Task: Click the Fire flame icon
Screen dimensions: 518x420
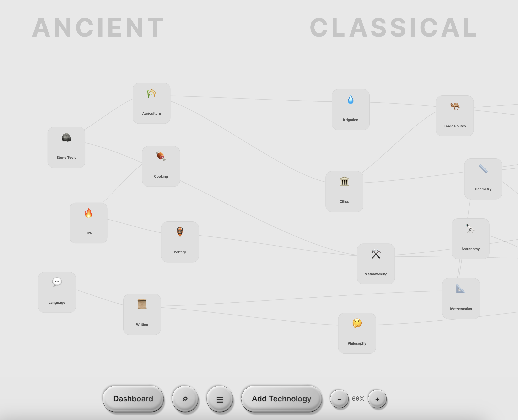Action: [x=88, y=213]
